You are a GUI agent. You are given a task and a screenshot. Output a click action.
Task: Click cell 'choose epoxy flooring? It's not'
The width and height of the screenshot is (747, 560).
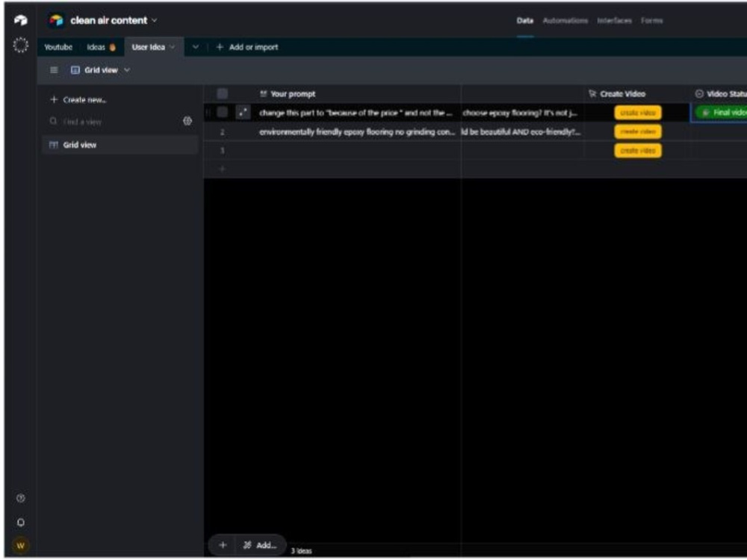tap(522, 113)
